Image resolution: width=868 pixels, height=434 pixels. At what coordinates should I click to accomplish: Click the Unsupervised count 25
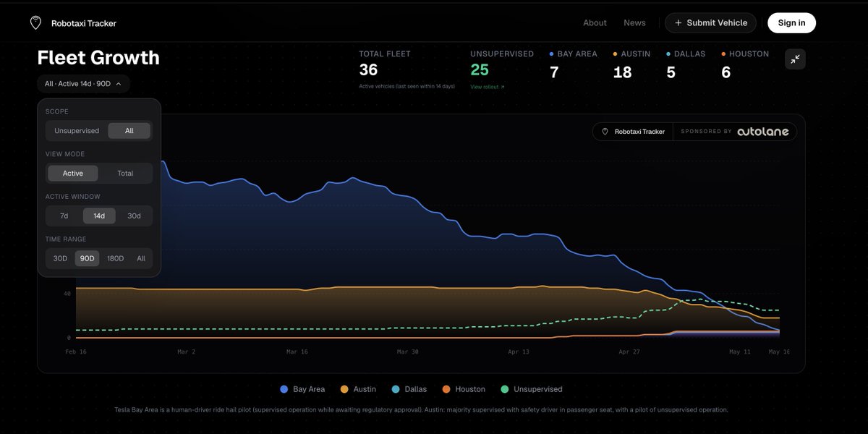480,70
